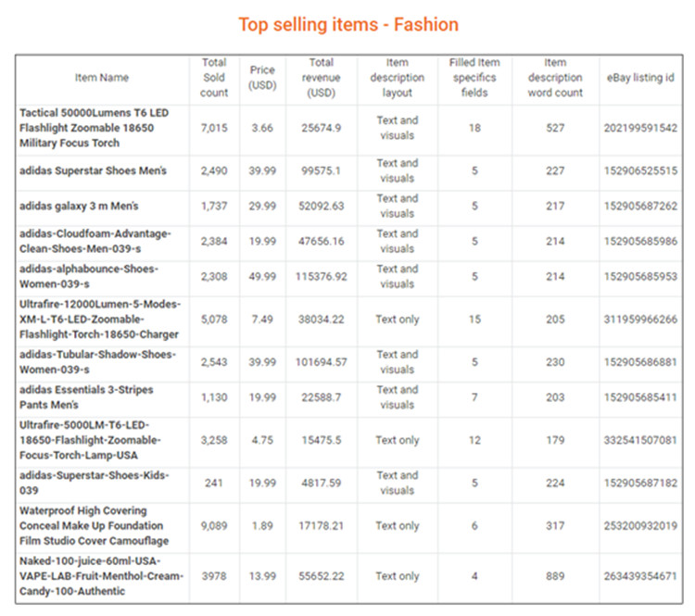Select Ultrafire-5000LM-T6-LED flashlight item name

(90, 441)
